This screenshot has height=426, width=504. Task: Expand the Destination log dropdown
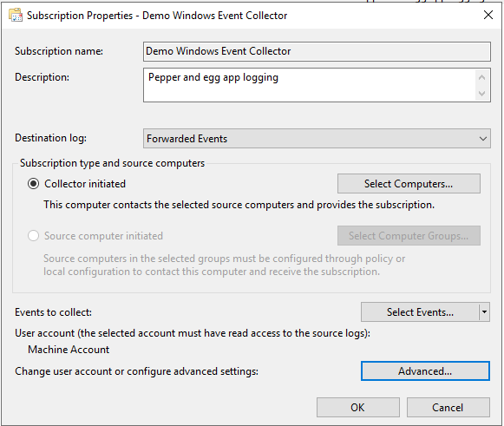click(482, 139)
